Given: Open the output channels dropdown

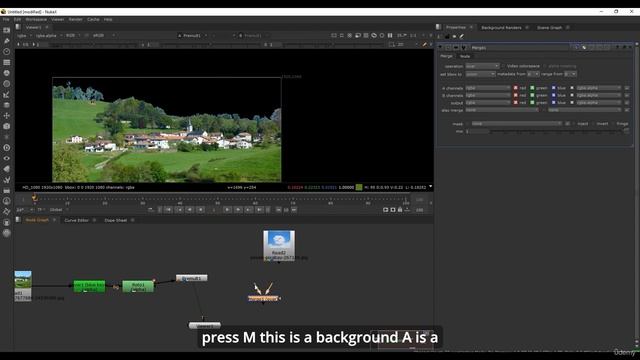Looking at the screenshot, I should (488, 102).
